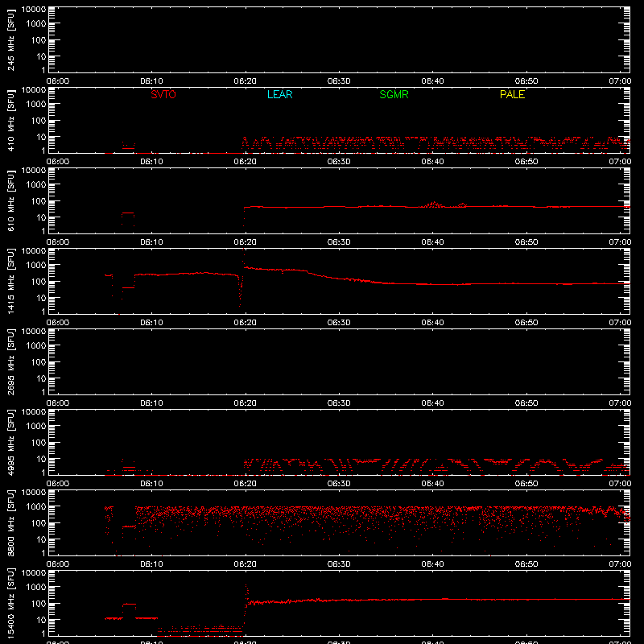The height and width of the screenshot is (644, 644).
Task: Select the 610 MHz [SFU] axis label
Action: (x=11, y=201)
